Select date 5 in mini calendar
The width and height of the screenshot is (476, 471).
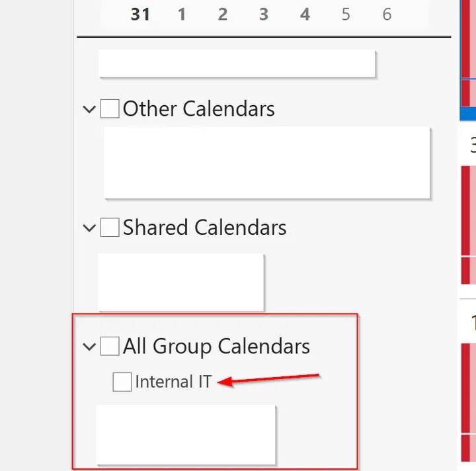point(346,15)
